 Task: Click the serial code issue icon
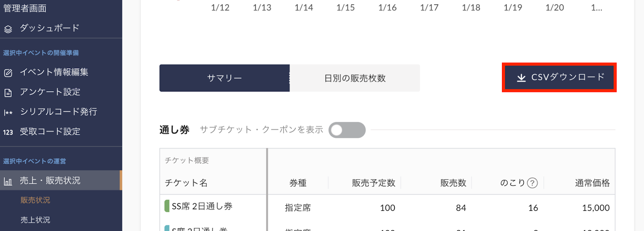pyautogui.click(x=8, y=112)
